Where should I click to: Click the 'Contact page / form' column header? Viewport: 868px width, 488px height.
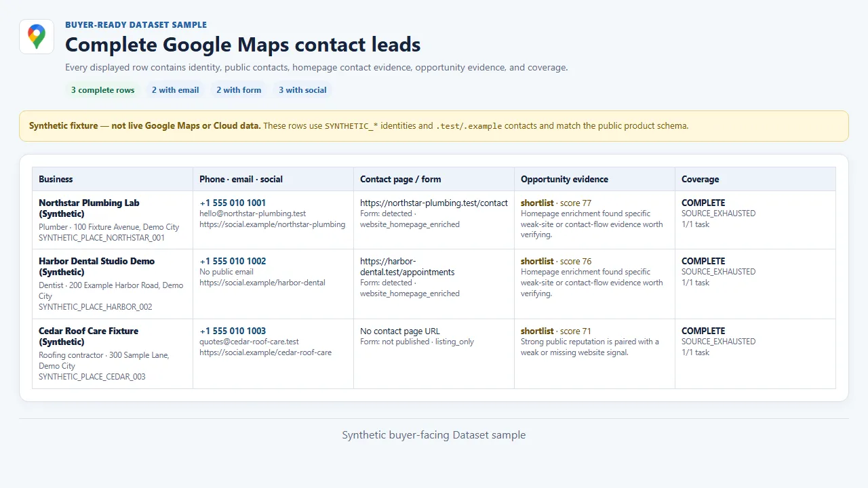434,179
